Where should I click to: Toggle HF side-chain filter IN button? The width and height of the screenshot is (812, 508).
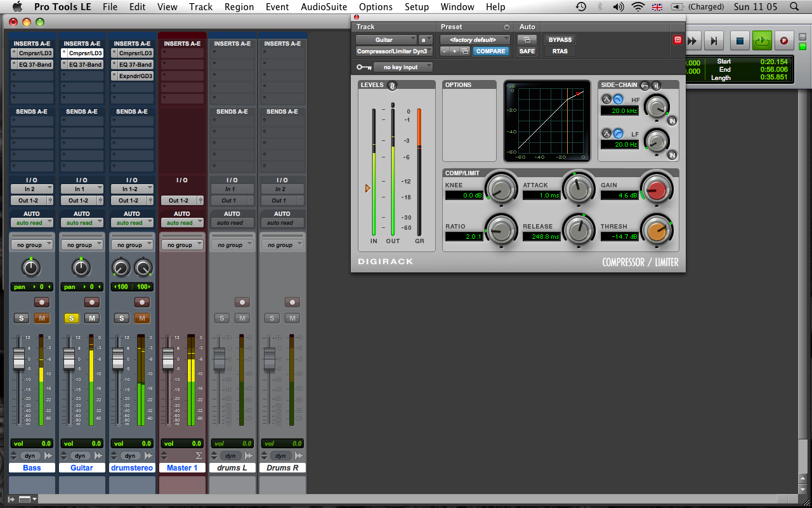point(671,121)
